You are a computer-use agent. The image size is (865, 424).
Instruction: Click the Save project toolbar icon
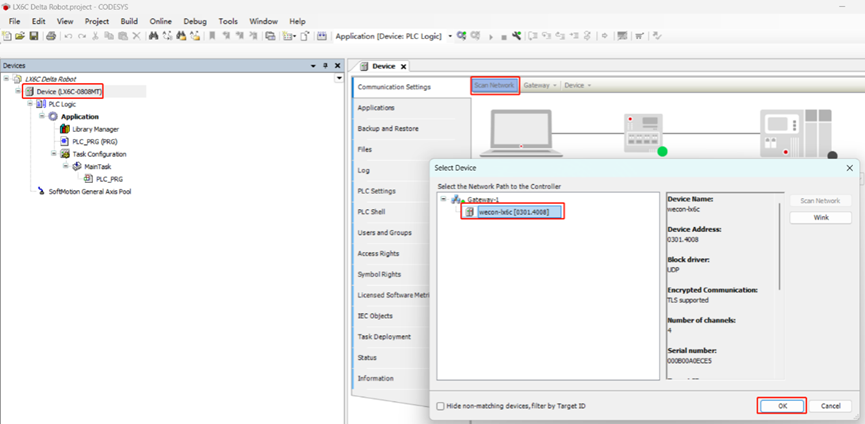[x=34, y=36]
